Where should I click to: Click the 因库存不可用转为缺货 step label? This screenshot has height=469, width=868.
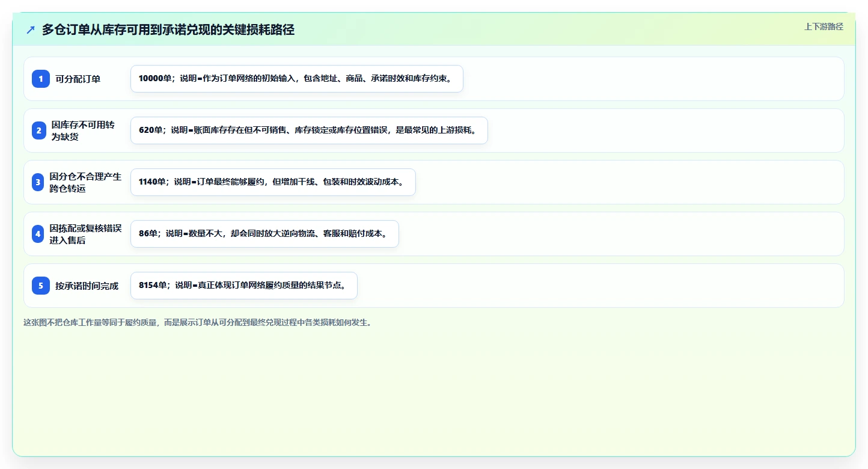click(83, 130)
